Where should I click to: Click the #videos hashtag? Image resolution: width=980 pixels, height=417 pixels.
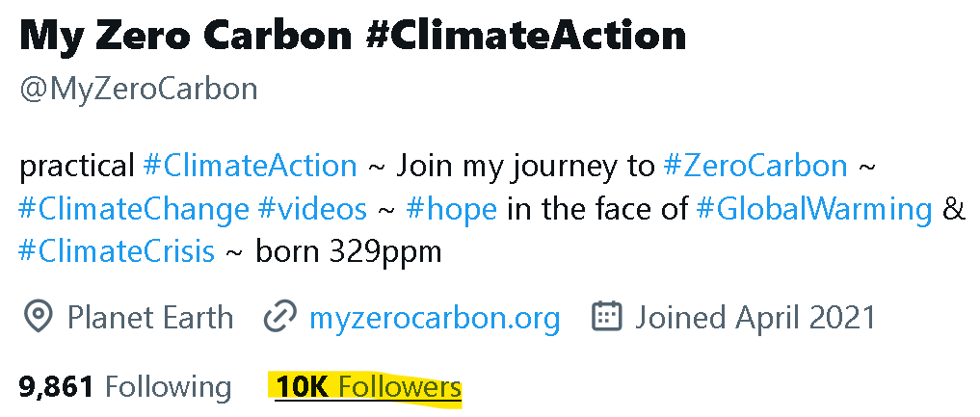click(x=312, y=208)
